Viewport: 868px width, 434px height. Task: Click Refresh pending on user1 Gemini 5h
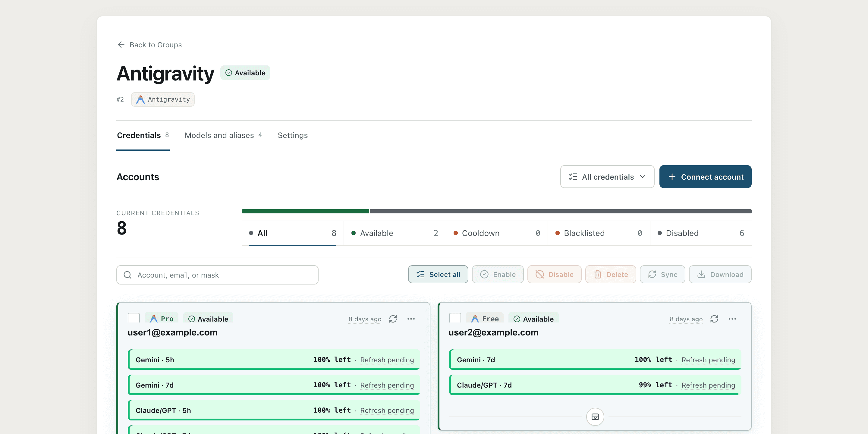[387, 360]
